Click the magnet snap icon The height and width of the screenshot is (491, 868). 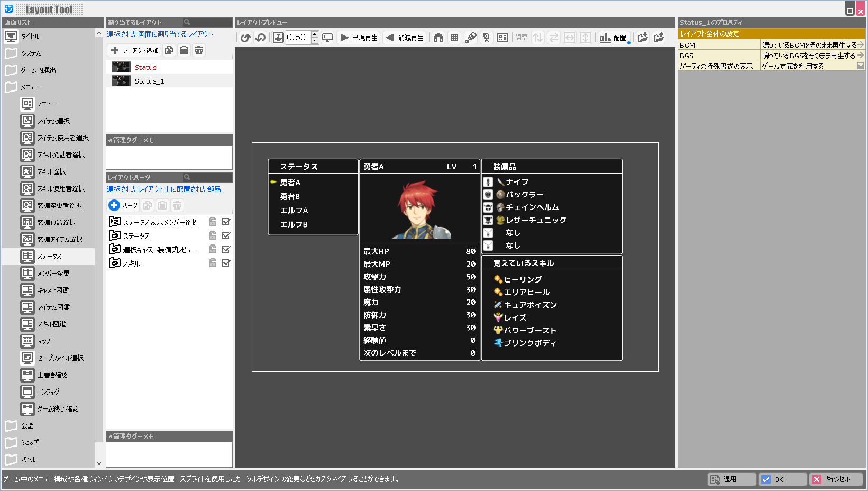tap(438, 38)
